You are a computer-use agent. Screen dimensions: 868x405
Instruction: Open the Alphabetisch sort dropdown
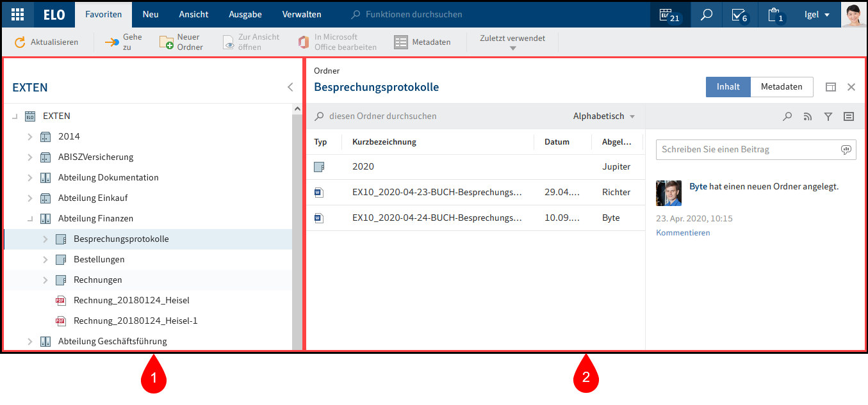click(x=603, y=116)
